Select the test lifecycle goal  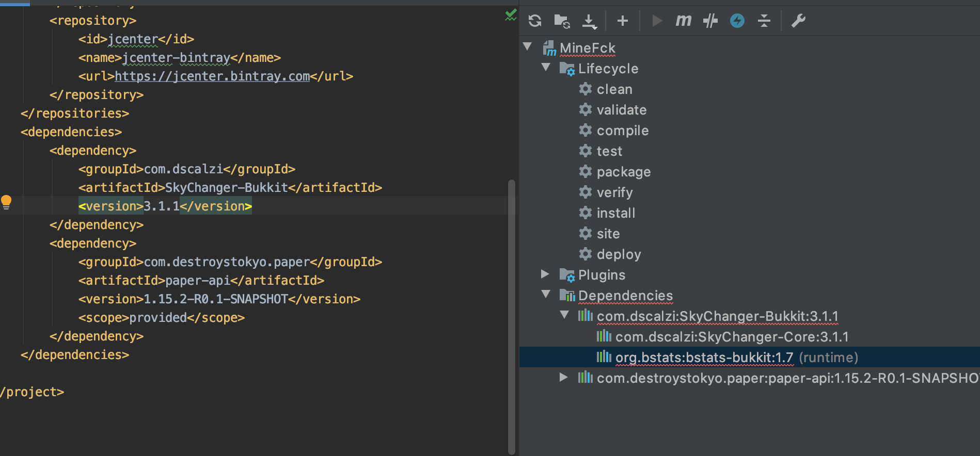(609, 151)
